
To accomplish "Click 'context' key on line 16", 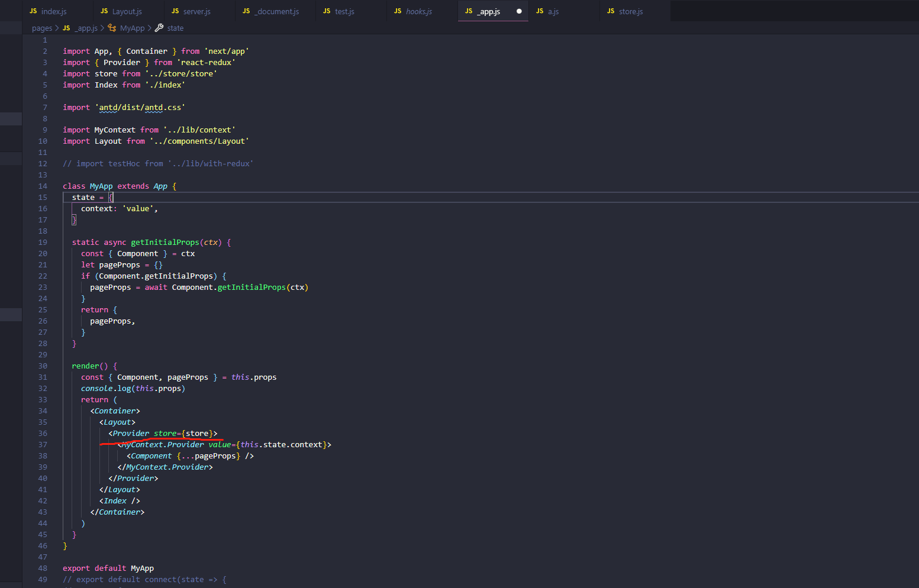I will tap(97, 209).
